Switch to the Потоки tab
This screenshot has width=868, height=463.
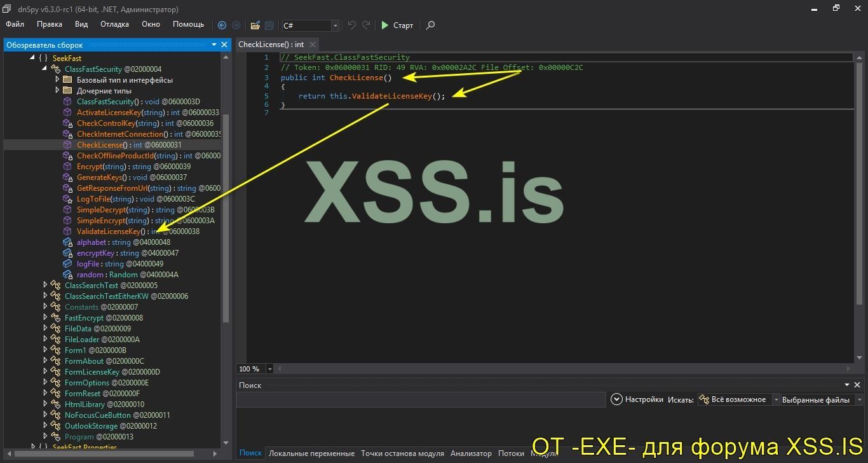[x=511, y=453]
